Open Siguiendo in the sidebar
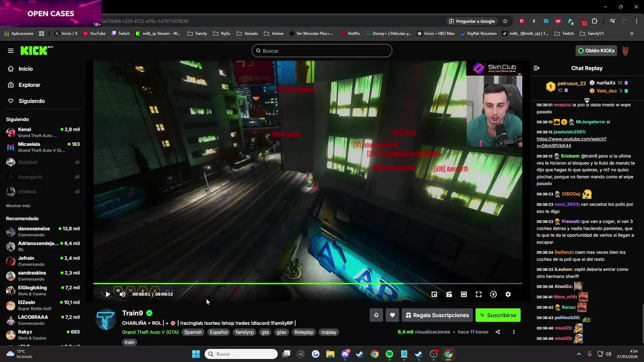The height and width of the screenshot is (362, 644). [42, 101]
